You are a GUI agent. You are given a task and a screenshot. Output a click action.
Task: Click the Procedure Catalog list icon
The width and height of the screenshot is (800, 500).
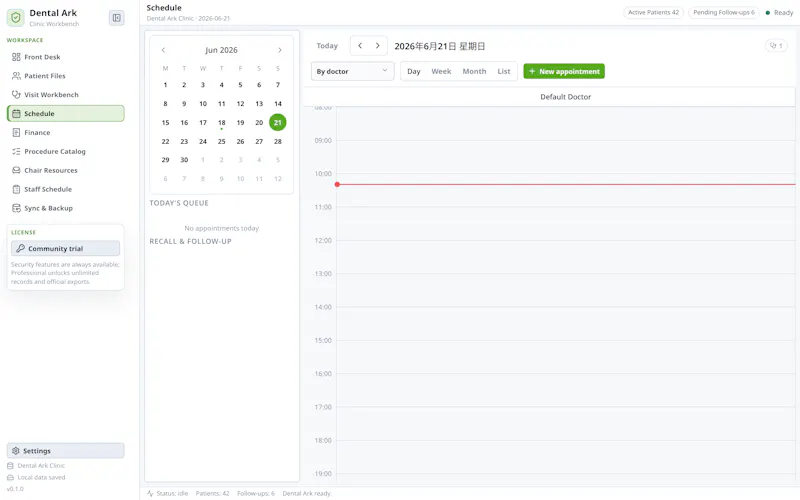pyautogui.click(x=16, y=152)
